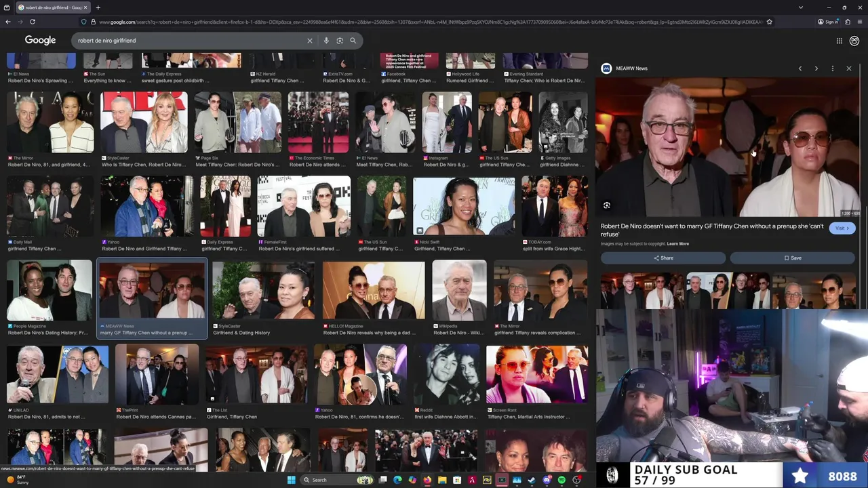Open the Yahoo 'Robert De Niro and Girlfriend Tiffany' result
The image size is (868, 488).
(147, 213)
